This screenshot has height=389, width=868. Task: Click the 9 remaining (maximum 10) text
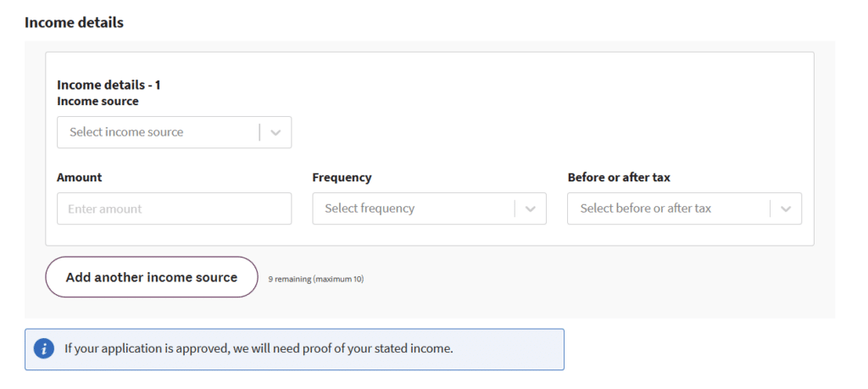pos(316,279)
